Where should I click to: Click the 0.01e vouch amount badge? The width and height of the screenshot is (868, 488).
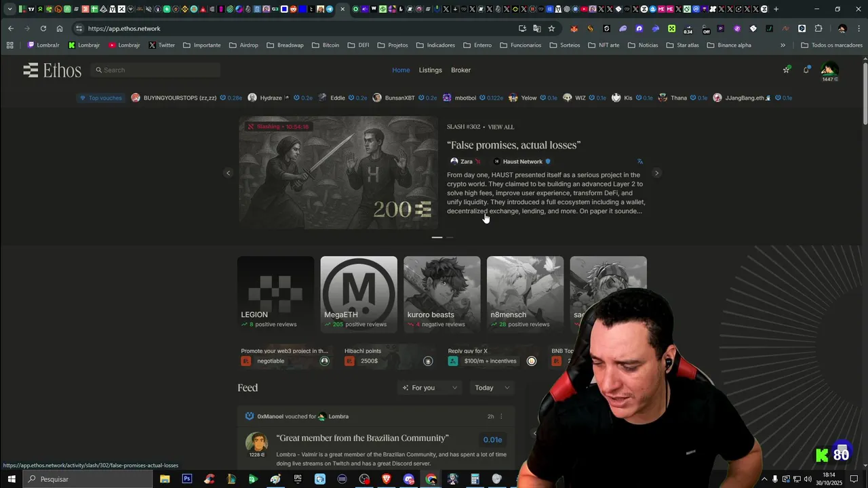[493, 440]
